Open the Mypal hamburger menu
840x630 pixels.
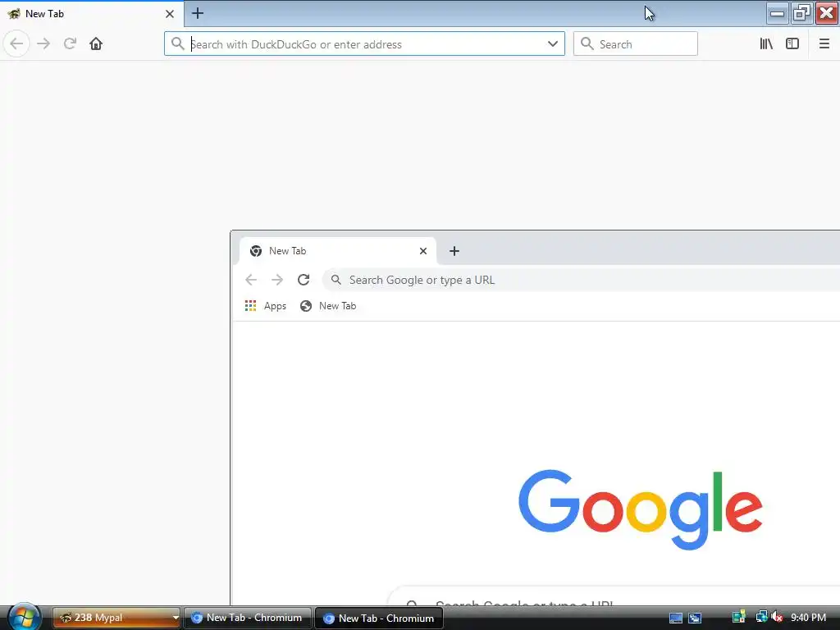coord(824,44)
